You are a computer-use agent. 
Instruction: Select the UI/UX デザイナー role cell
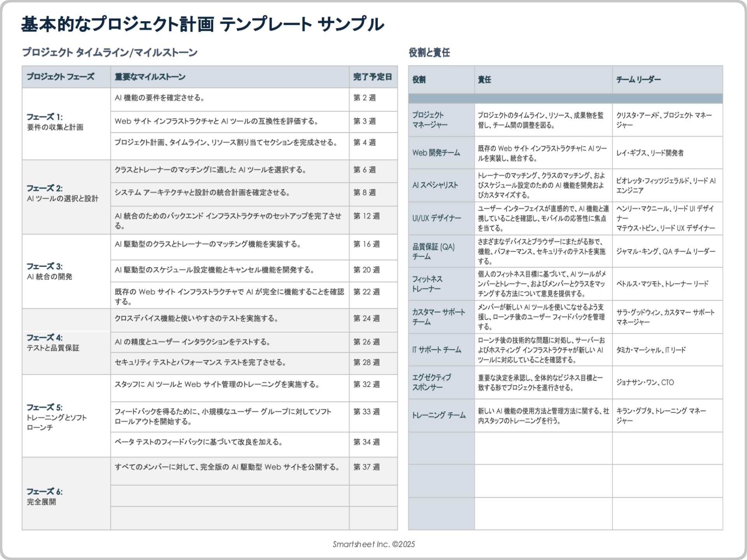tap(441, 218)
